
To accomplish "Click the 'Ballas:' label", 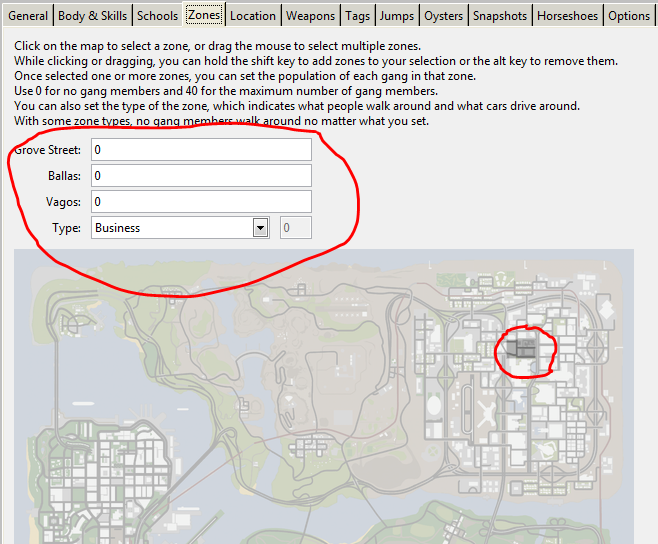I will tap(64, 175).
